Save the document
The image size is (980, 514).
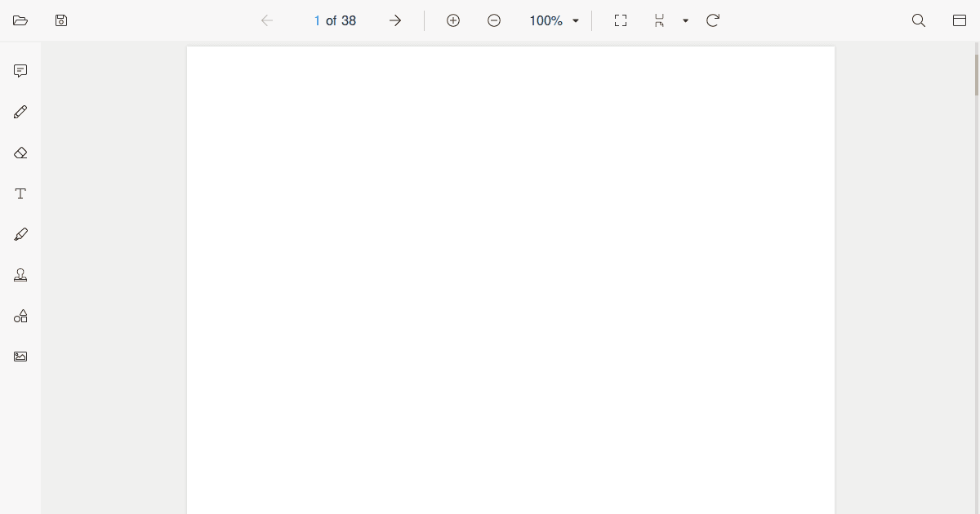click(x=60, y=20)
